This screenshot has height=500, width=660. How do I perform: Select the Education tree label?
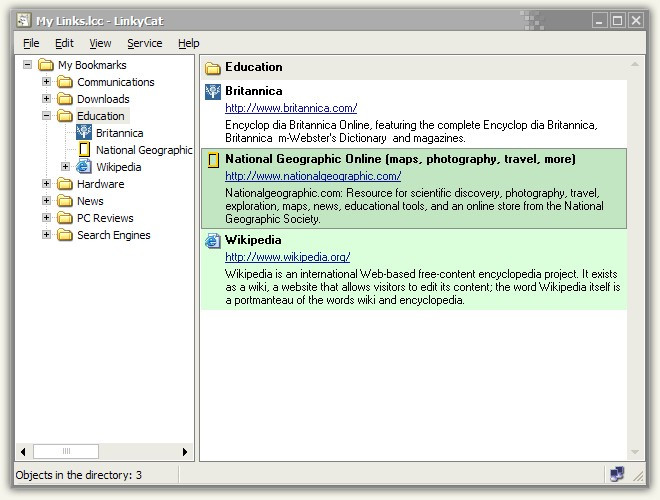pos(101,116)
